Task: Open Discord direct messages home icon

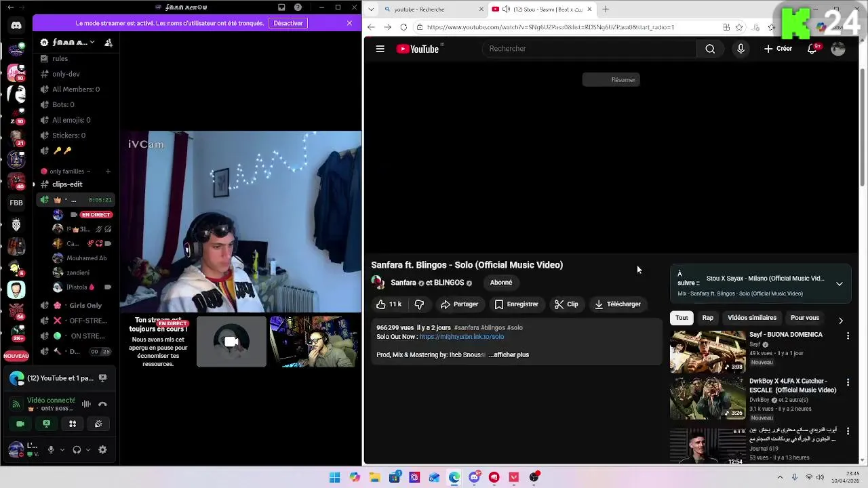Action: tap(16, 26)
